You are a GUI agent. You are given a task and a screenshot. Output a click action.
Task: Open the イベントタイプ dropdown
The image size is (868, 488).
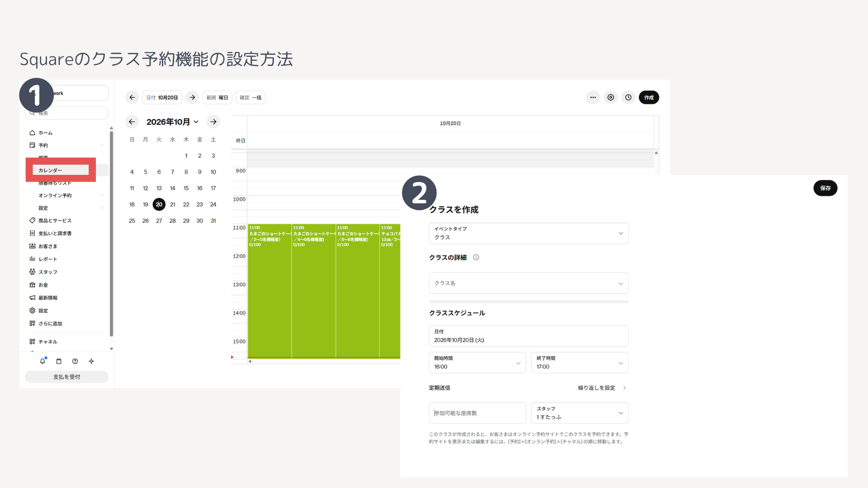(528, 234)
